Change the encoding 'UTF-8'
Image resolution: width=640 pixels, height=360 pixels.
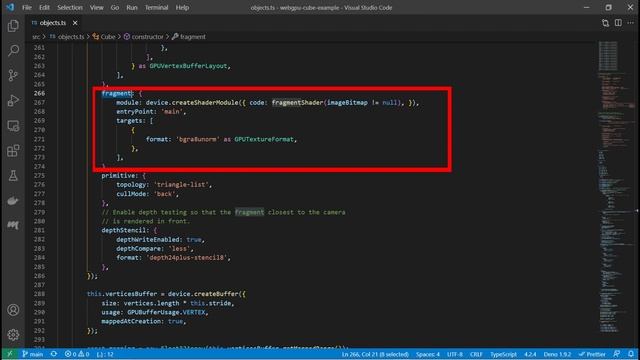pos(455,354)
